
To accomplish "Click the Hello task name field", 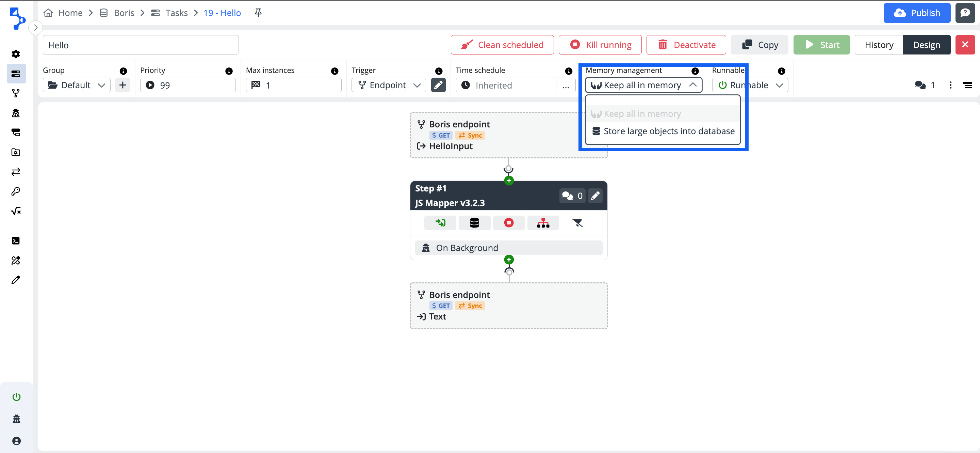I will click(x=141, y=45).
